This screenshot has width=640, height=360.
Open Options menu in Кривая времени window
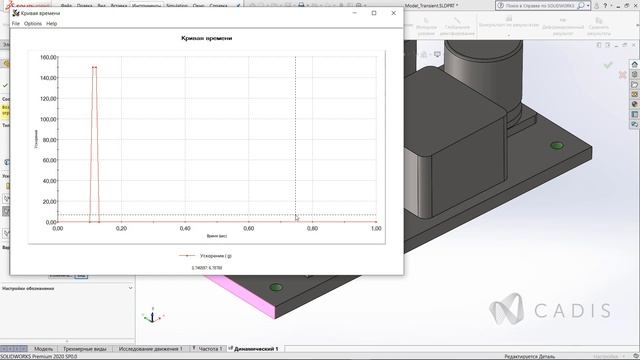tap(33, 24)
